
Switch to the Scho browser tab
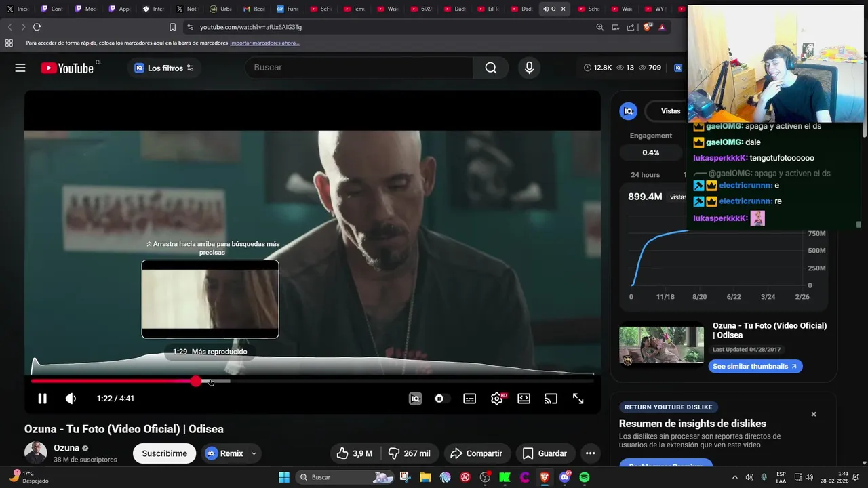point(587,9)
